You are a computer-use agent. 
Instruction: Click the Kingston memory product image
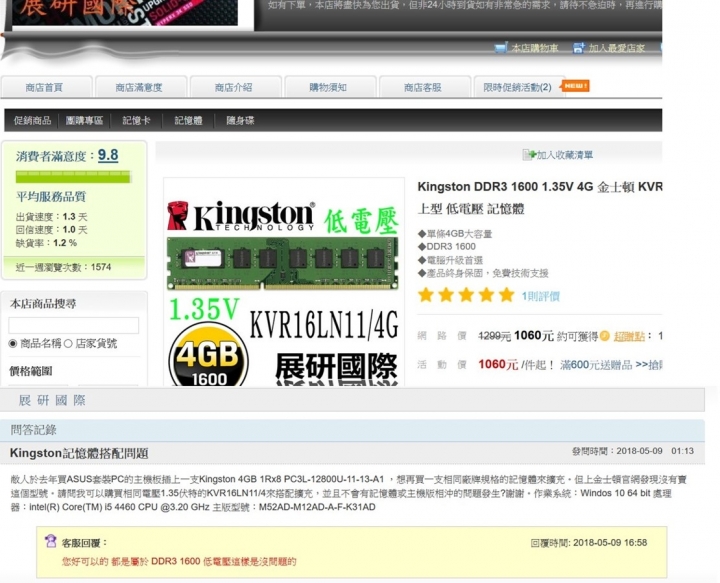tap(284, 282)
